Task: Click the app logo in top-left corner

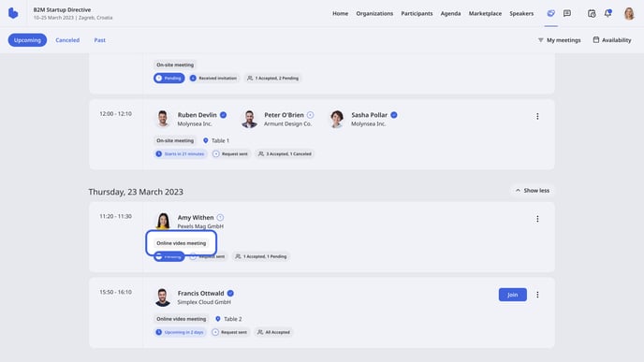Action: pyautogui.click(x=13, y=13)
